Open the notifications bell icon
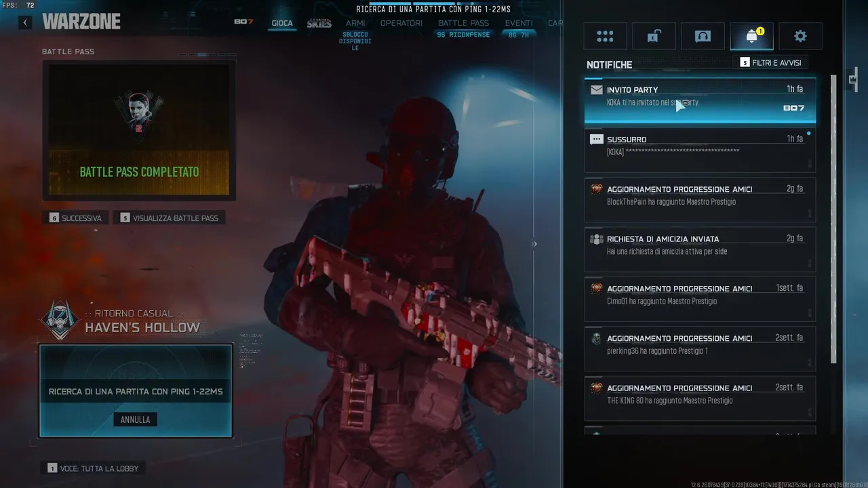This screenshot has height=488, width=868. [751, 37]
